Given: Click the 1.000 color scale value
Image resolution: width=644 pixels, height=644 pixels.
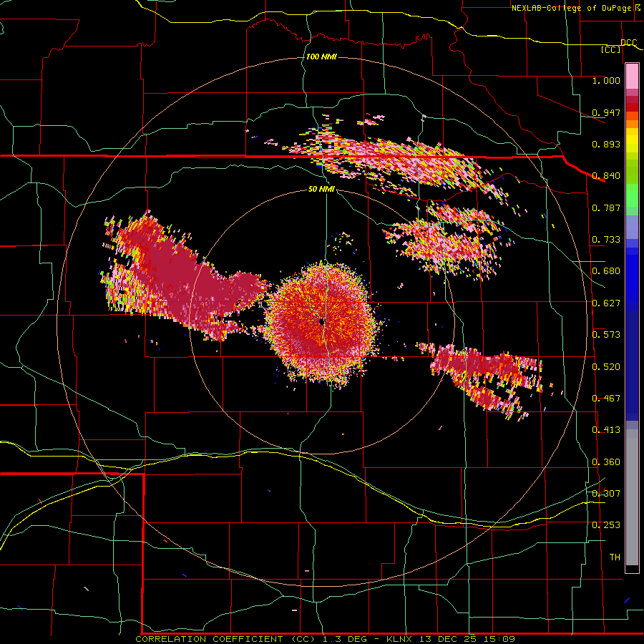Looking at the screenshot, I should [606, 80].
